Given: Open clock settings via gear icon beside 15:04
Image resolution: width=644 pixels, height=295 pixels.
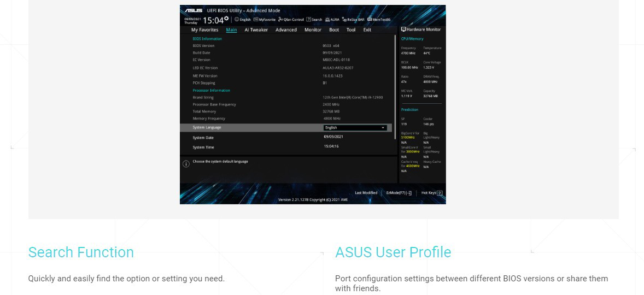Looking at the screenshot, I should tap(226, 19).
